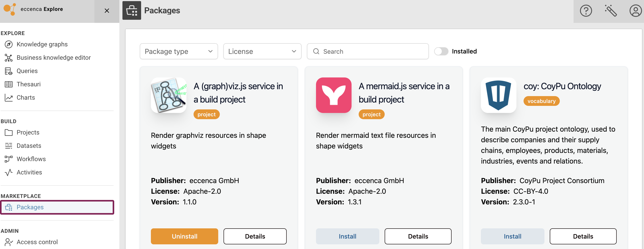Click the magic wand tools icon
The image size is (644, 249).
pyautogui.click(x=610, y=11)
